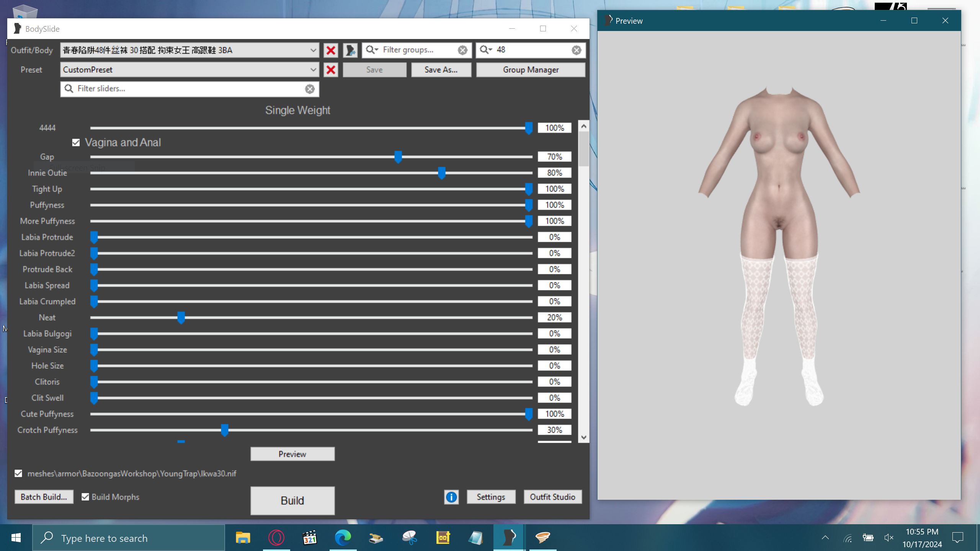Screen dimensions: 980x551
Task: Click the slider list scroll down arrow
Action: click(583, 437)
